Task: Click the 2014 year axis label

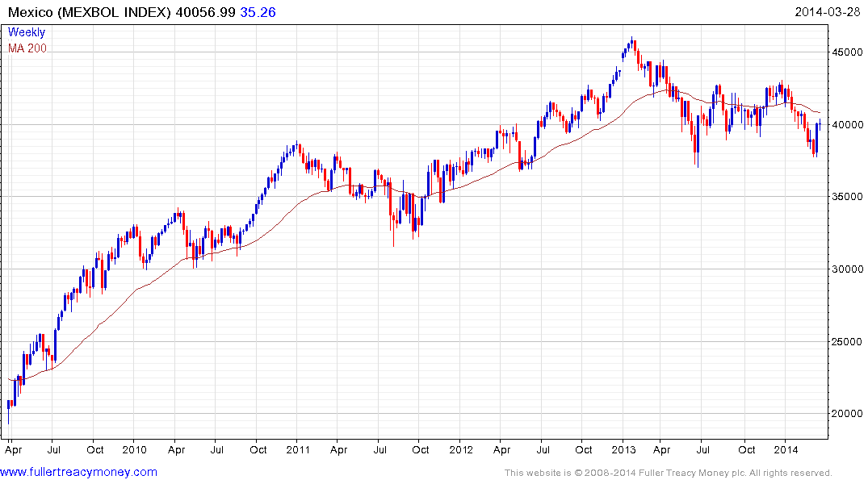Action: pos(786,449)
